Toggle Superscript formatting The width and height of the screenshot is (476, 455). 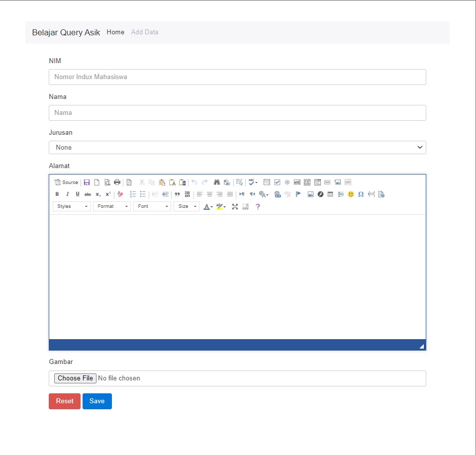[108, 194]
